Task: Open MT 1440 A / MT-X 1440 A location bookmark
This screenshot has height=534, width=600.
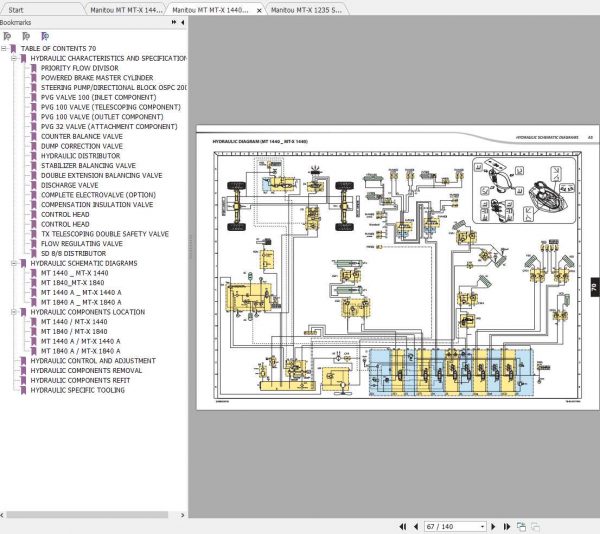Action: pos(80,341)
